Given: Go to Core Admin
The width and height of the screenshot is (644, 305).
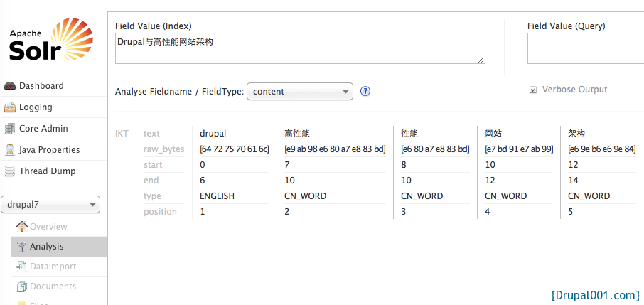Looking at the screenshot, I should [43, 129].
